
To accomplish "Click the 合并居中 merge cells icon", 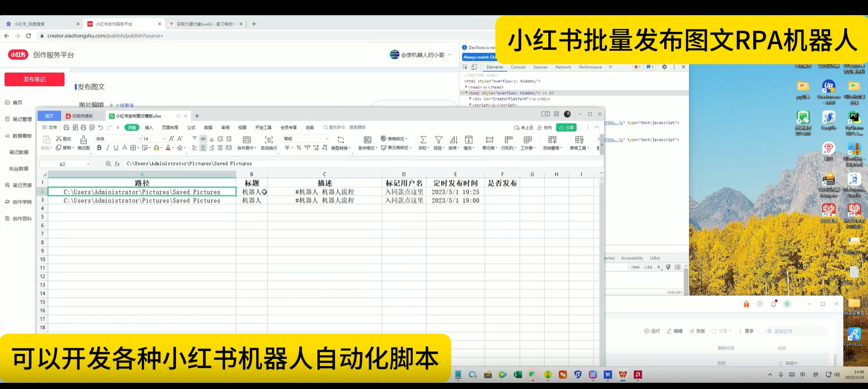I will [x=247, y=140].
